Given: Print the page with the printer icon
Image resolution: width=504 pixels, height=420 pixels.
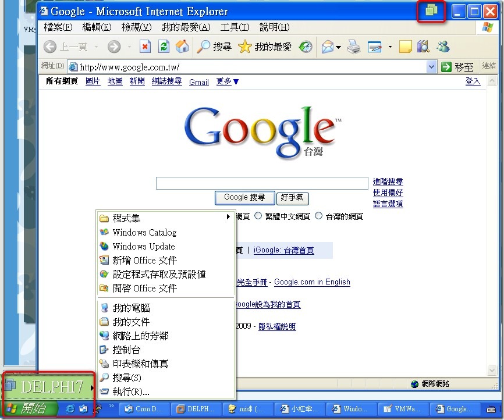Looking at the screenshot, I should point(354,47).
